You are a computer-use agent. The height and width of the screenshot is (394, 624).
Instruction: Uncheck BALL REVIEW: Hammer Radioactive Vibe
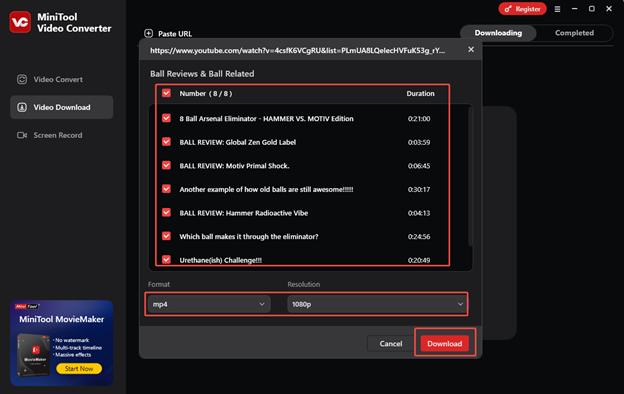pos(166,213)
